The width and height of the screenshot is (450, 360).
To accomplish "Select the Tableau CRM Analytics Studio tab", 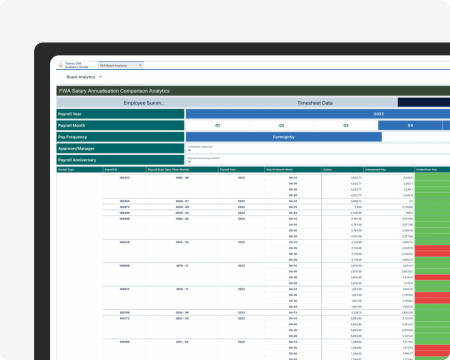I will pyautogui.click(x=77, y=65).
